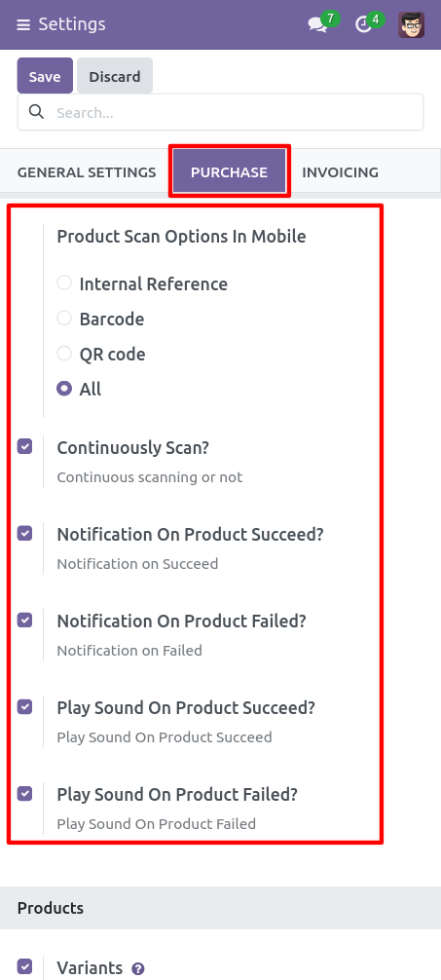Select the Internal Reference radio option

63,283
